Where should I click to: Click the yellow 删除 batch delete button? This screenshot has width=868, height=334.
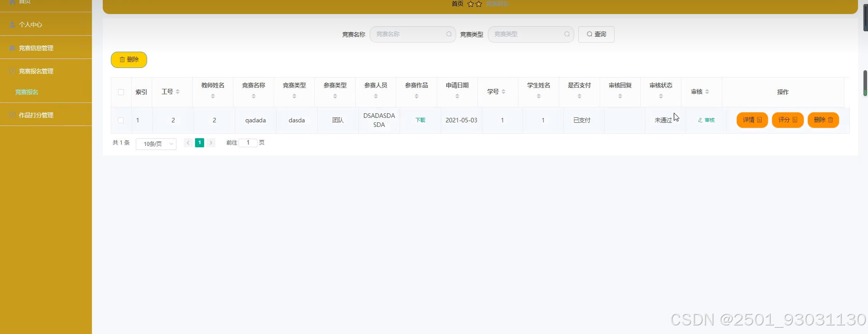[x=129, y=59]
